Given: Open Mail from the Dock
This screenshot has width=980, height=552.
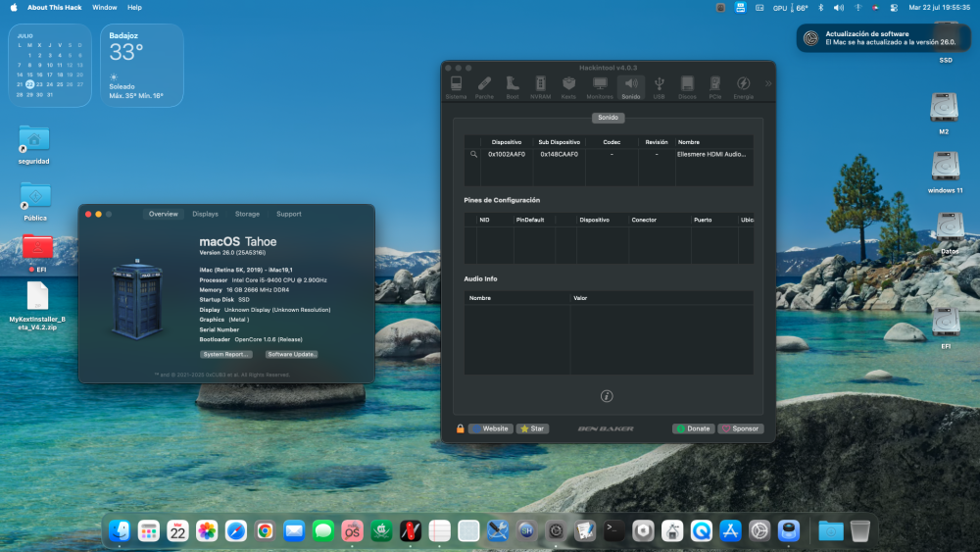Looking at the screenshot, I should coord(294,530).
